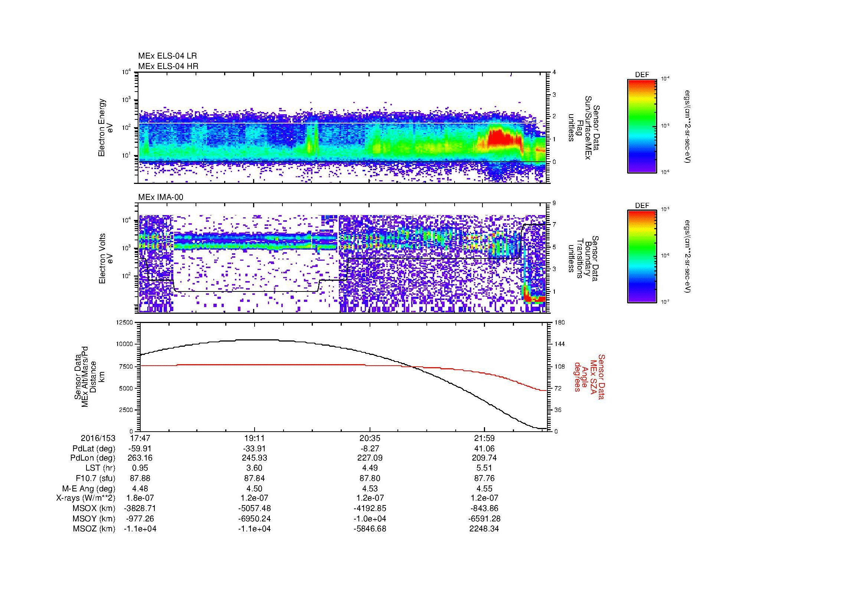Screen dimensions: 868x613
Task: Click the 'MSOX (km)' row label
Action: point(94,508)
